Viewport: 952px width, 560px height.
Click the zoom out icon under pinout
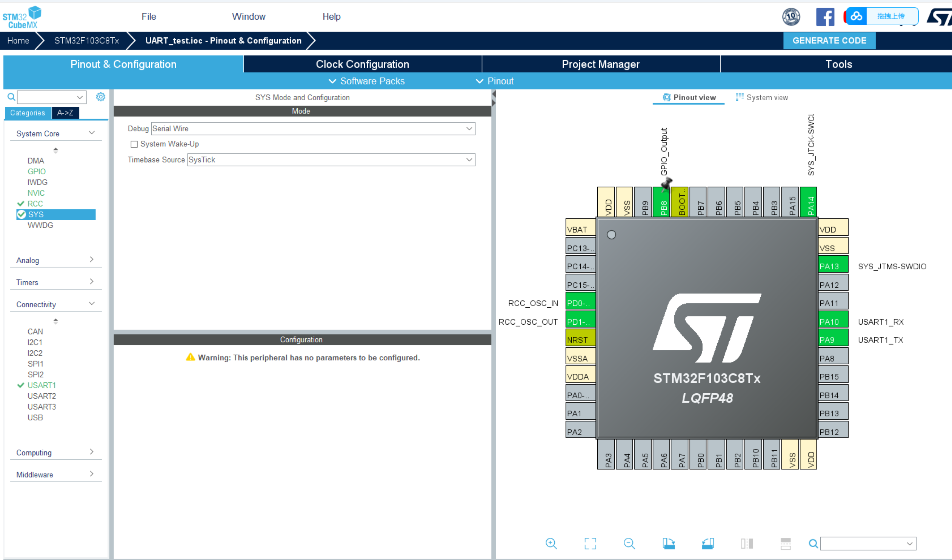click(x=629, y=543)
